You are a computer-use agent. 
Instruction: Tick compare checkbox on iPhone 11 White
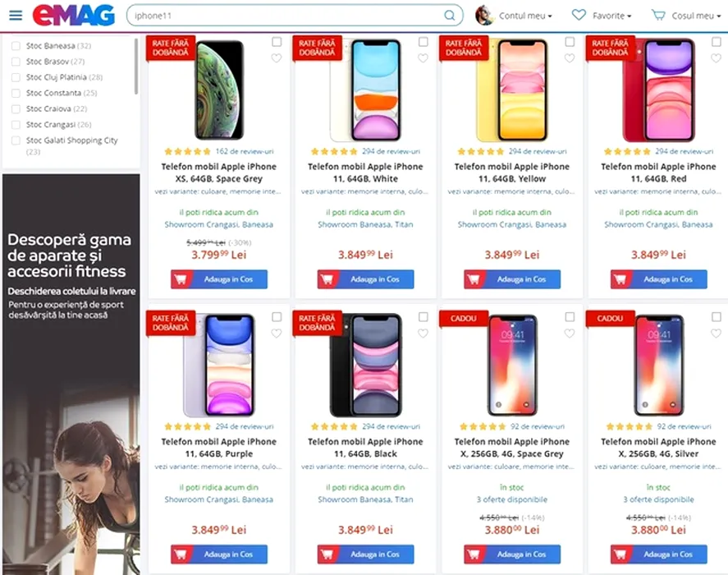click(x=423, y=42)
